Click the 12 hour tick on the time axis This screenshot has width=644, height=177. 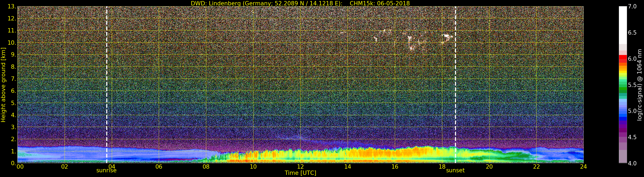click(x=300, y=167)
